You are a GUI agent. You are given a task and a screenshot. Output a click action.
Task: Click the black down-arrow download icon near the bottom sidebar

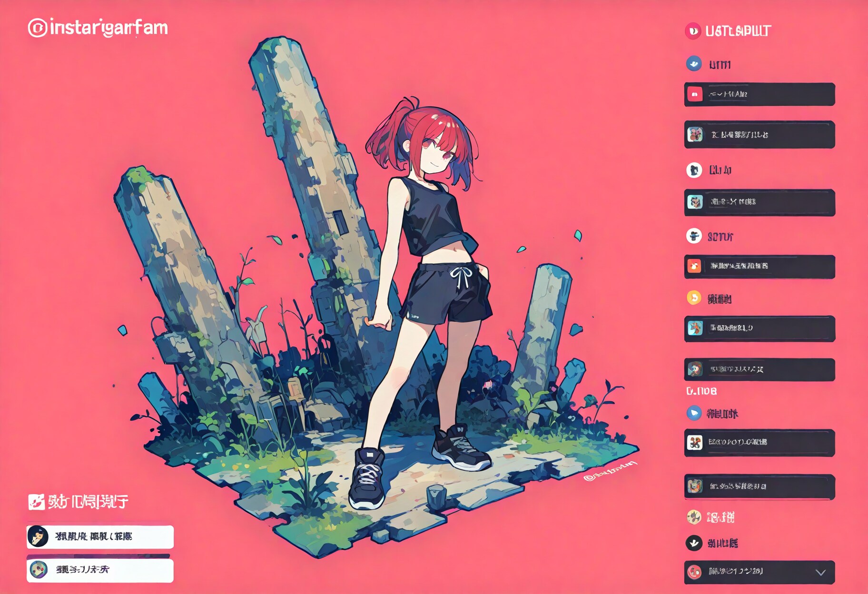[693, 544]
